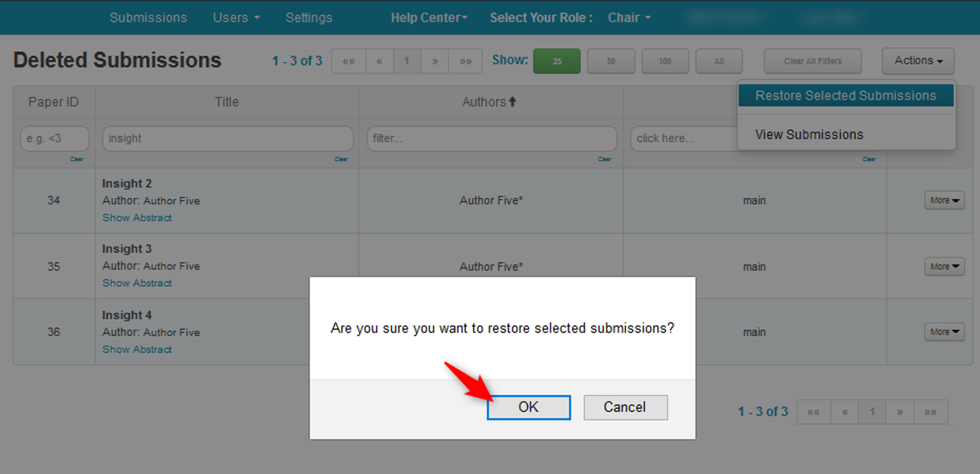Open the Actions dropdown button
The width and height of the screenshot is (980, 474).
918,61
